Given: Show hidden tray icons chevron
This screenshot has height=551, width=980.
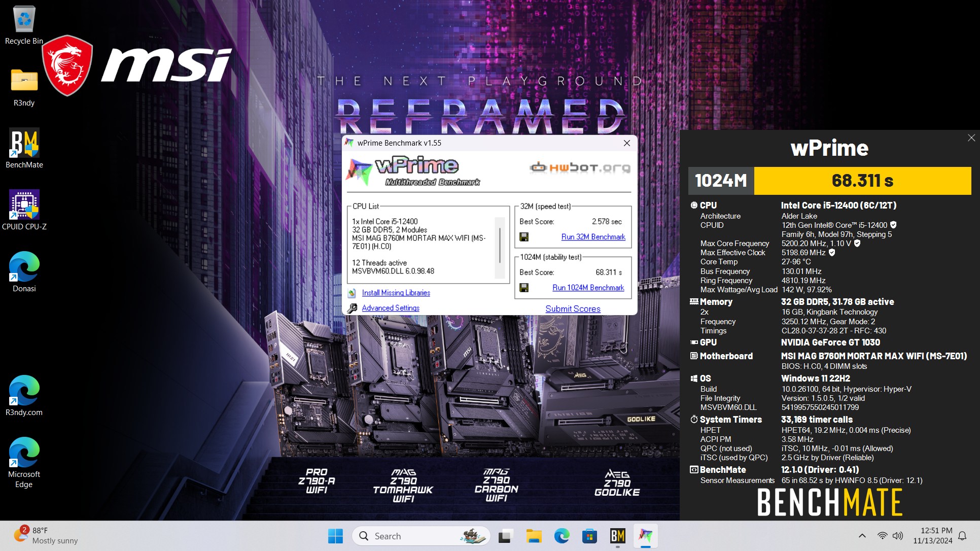Looking at the screenshot, I should click(x=862, y=536).
